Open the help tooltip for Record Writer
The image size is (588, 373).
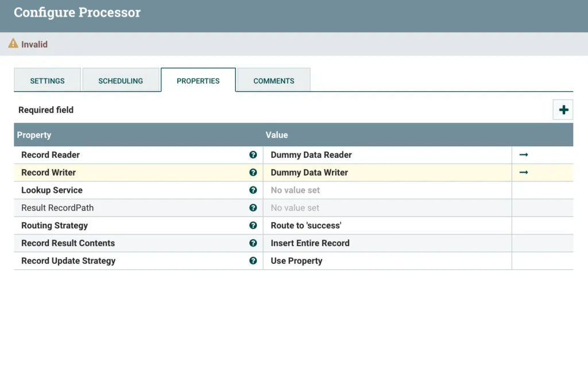pyautogui.click(x=253, y=172)
